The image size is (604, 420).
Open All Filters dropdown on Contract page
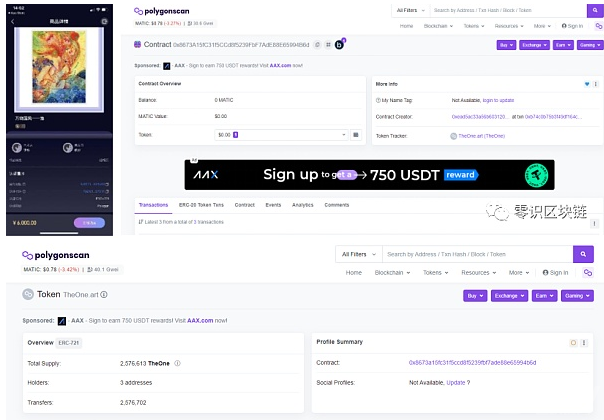point(411,10)
